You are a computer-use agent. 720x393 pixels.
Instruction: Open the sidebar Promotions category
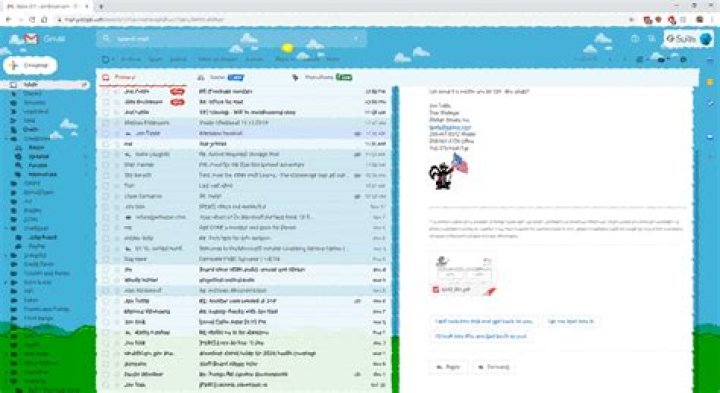(x=43, y=174)
